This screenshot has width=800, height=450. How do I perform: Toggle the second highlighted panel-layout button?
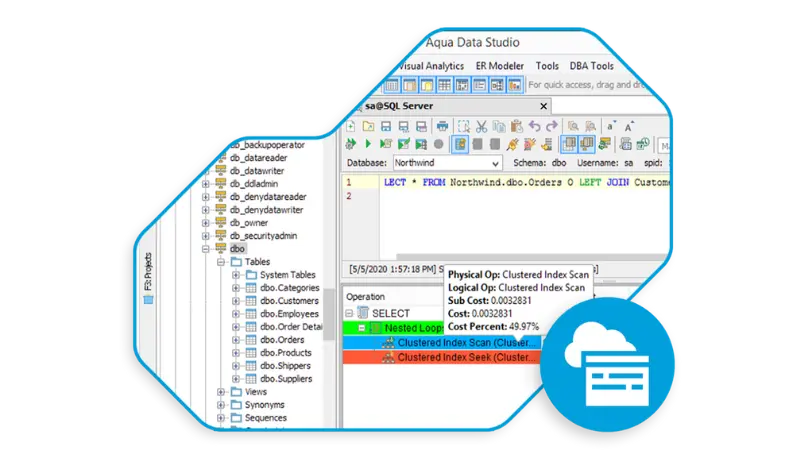pos(587,144)
